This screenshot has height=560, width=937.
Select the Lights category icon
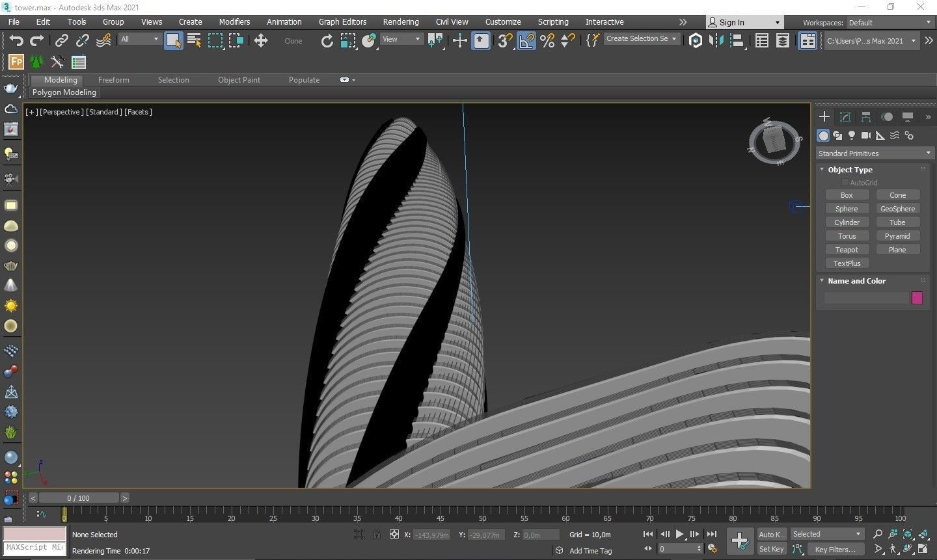pyautogui.click(x=851, y=135)
